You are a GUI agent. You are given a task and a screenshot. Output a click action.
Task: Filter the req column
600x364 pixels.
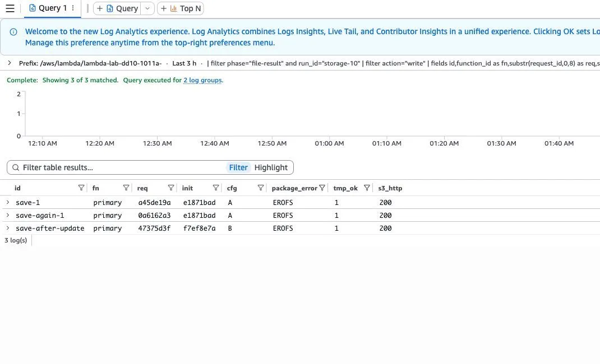[x=170, y=188]
